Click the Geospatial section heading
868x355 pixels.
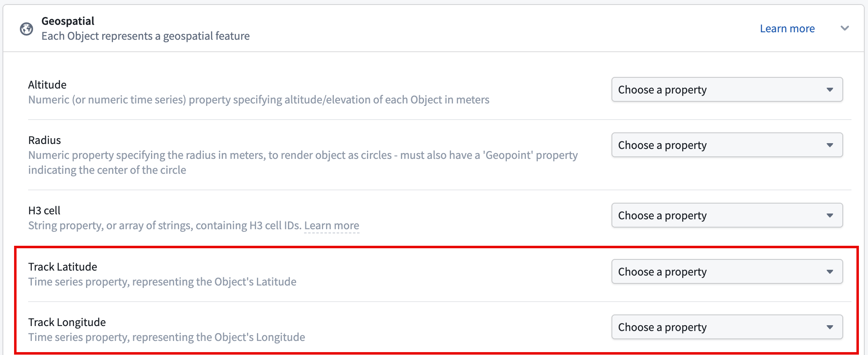tap(68, 21)
